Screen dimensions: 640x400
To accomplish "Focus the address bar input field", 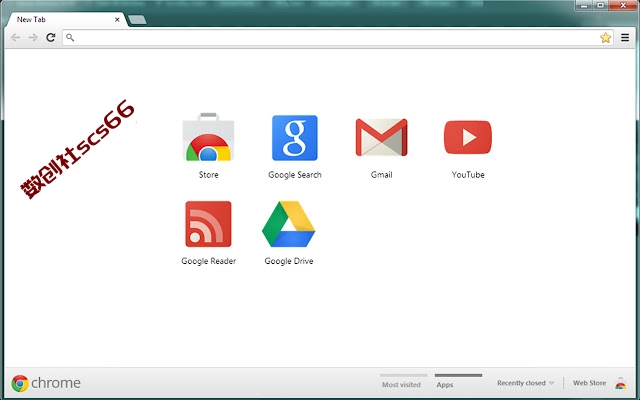I will click(x=338, y=38).
